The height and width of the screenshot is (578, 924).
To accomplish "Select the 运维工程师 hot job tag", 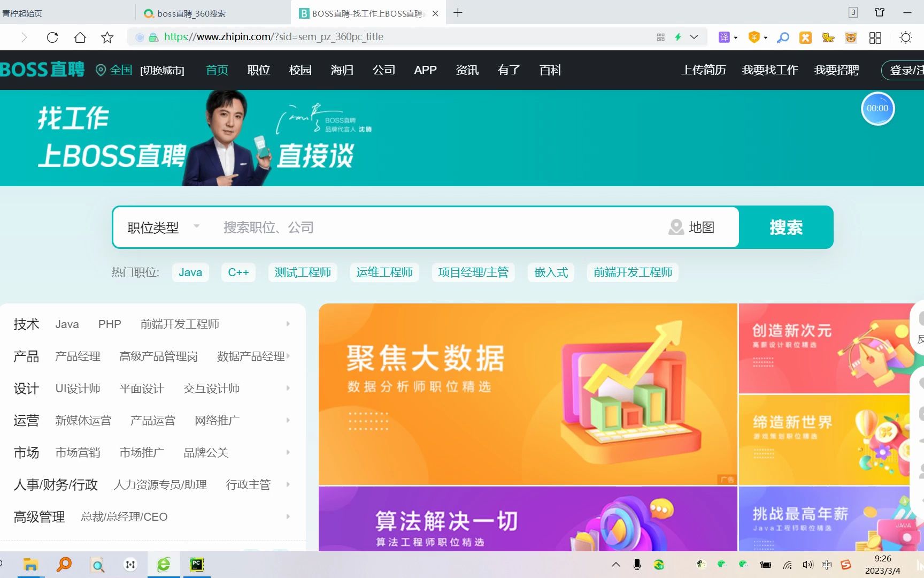I will pos(384,272).
